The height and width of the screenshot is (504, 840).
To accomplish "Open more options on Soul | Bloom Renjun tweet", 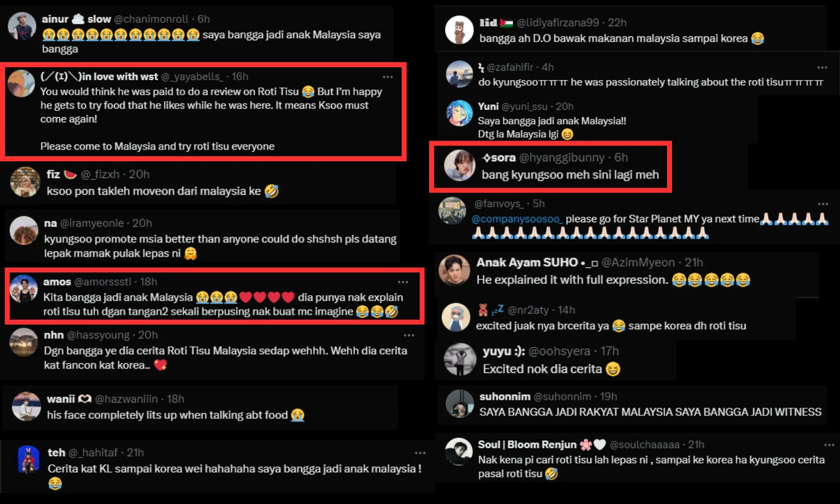I will (829, 445).
